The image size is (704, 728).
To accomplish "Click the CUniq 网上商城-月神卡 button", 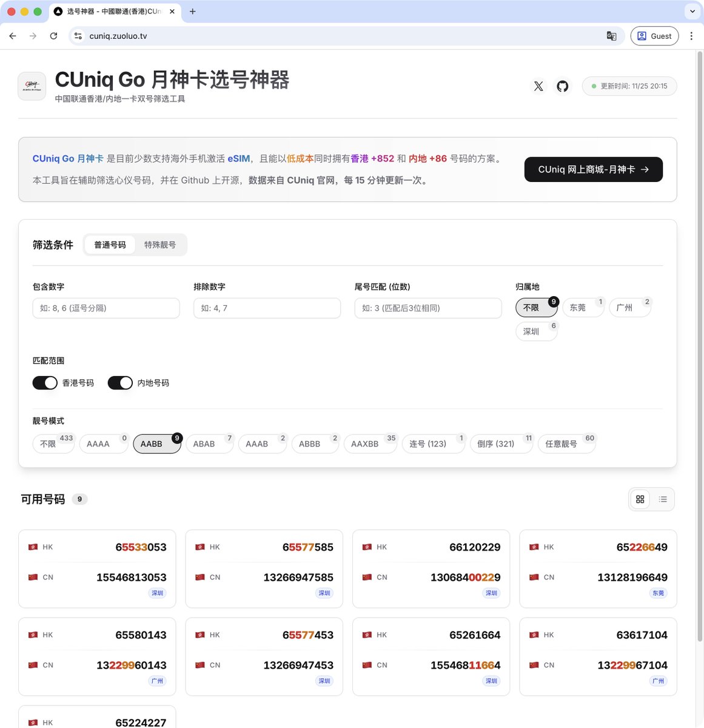I will point(593,169).
